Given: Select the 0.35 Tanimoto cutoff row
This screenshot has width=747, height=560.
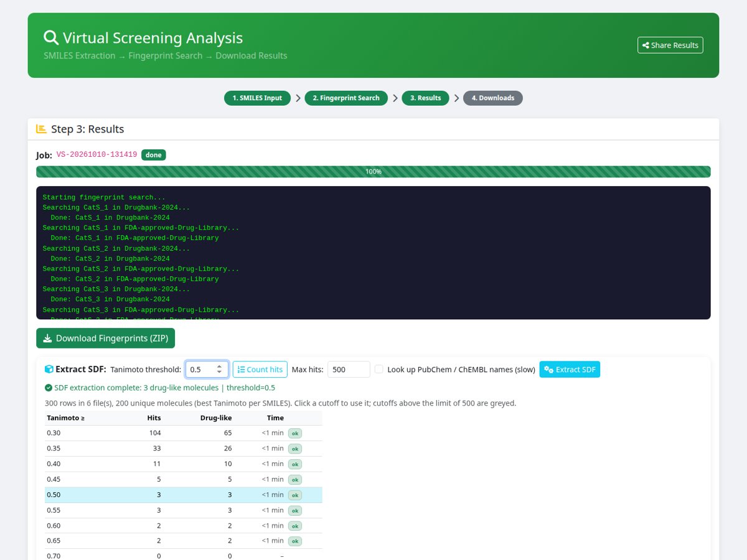Looking at the screenshot, I should pyautogui.click(x=184, y=449).
